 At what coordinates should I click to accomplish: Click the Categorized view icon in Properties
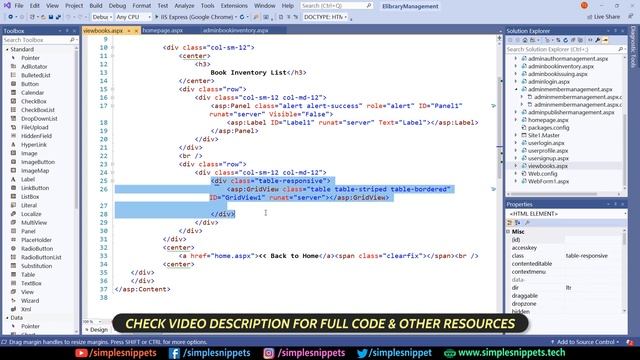pyautogui.click(x=510, y=222)
